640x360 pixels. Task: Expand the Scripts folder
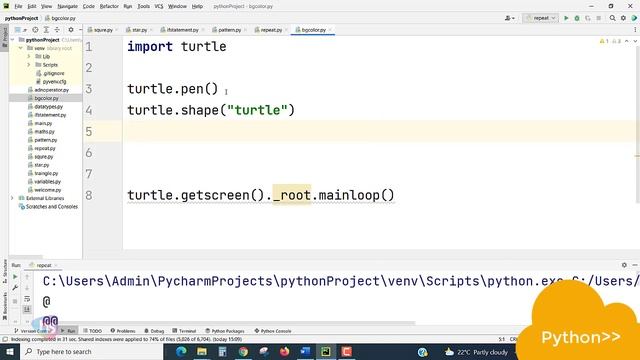[x=29, y=65]
